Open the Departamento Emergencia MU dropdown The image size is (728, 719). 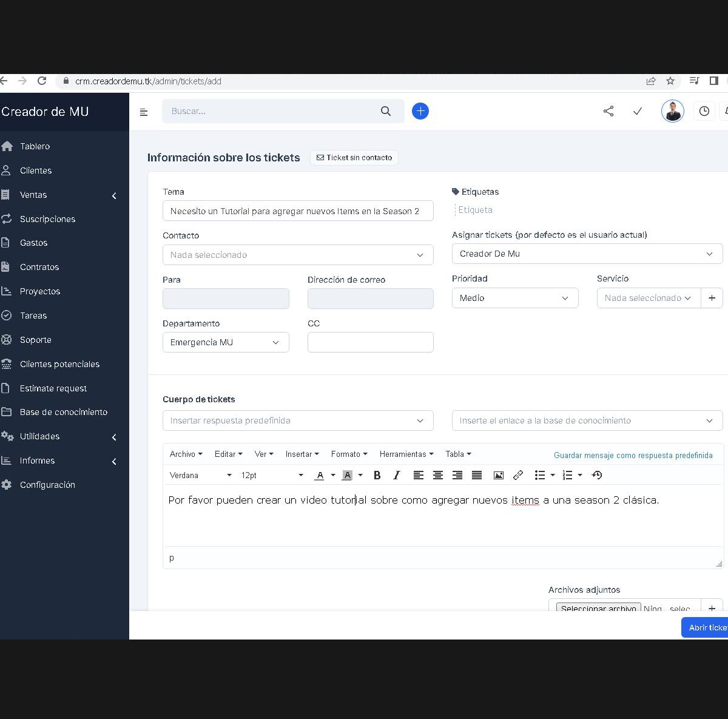(226, 342)
